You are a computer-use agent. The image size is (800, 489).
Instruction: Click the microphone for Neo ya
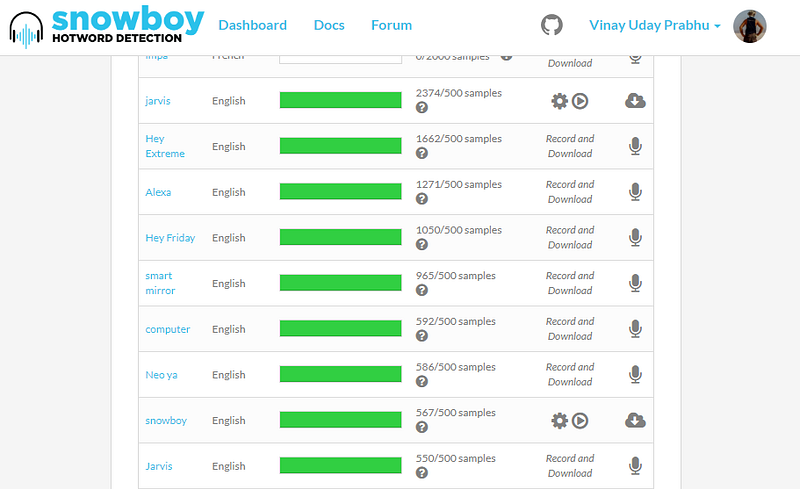tap(635, 375)
